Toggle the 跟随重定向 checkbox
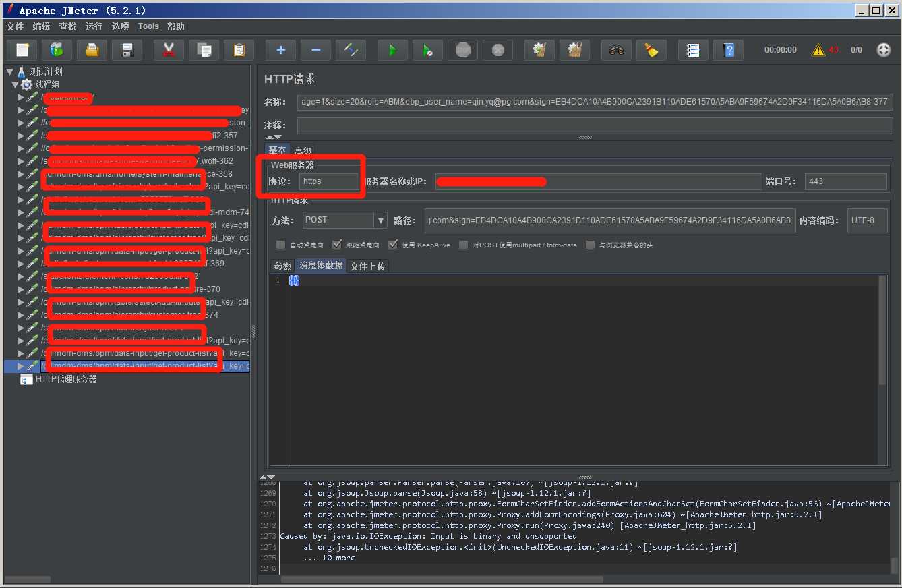 coord(336,245)
